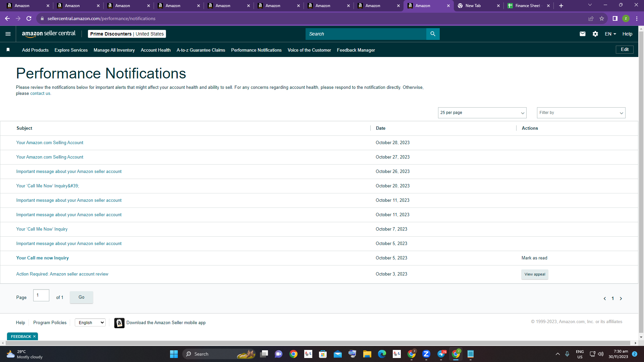Open File Explorer from taskbar
The image size is (644, 362).
pyautogui.click(x=367, y=354)
